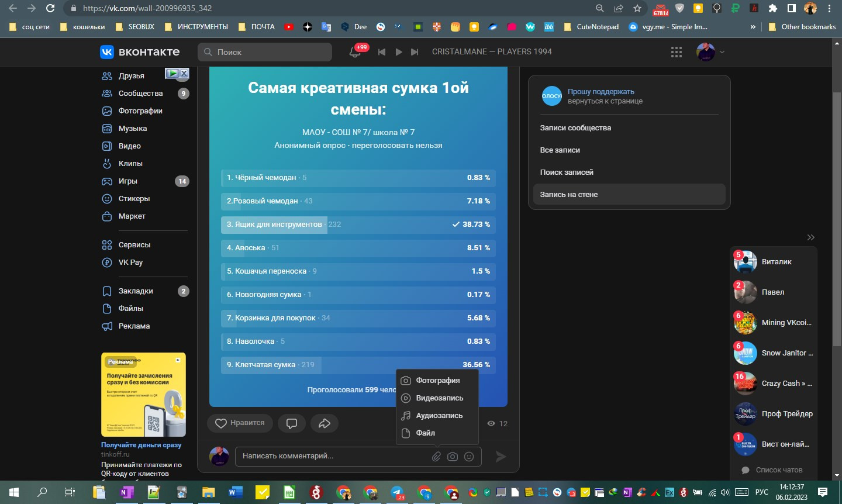Select poll option Авоська

tap(358, 248)
